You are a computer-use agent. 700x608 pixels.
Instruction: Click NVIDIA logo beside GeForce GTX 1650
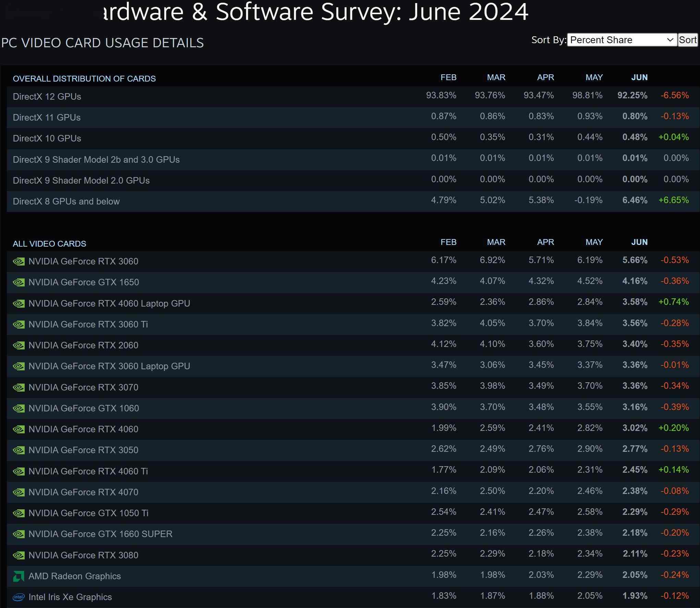tap(19, 282)
